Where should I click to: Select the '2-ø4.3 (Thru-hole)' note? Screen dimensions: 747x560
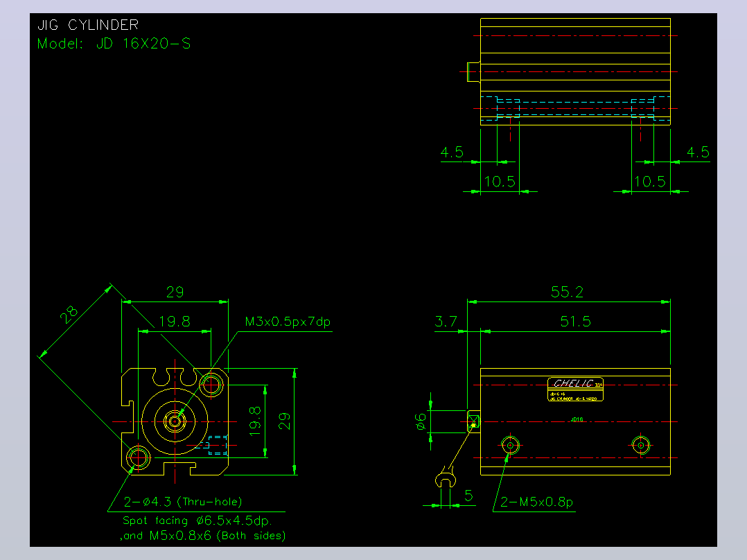(183, 502)
